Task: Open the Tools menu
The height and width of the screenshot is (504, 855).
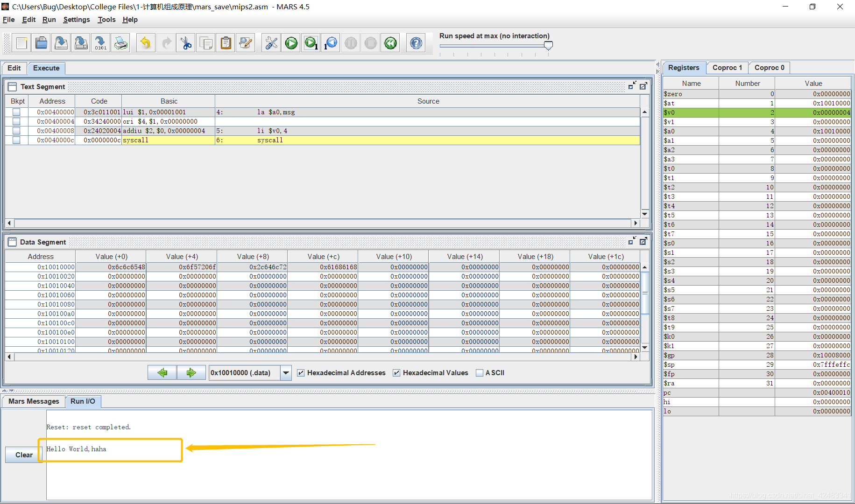Action: click(106, 20)
